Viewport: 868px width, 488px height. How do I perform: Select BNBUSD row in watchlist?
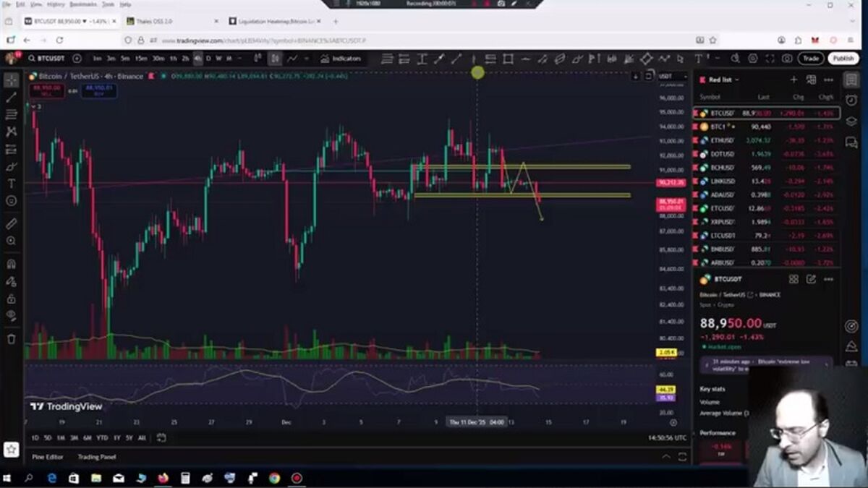[767, 249]
